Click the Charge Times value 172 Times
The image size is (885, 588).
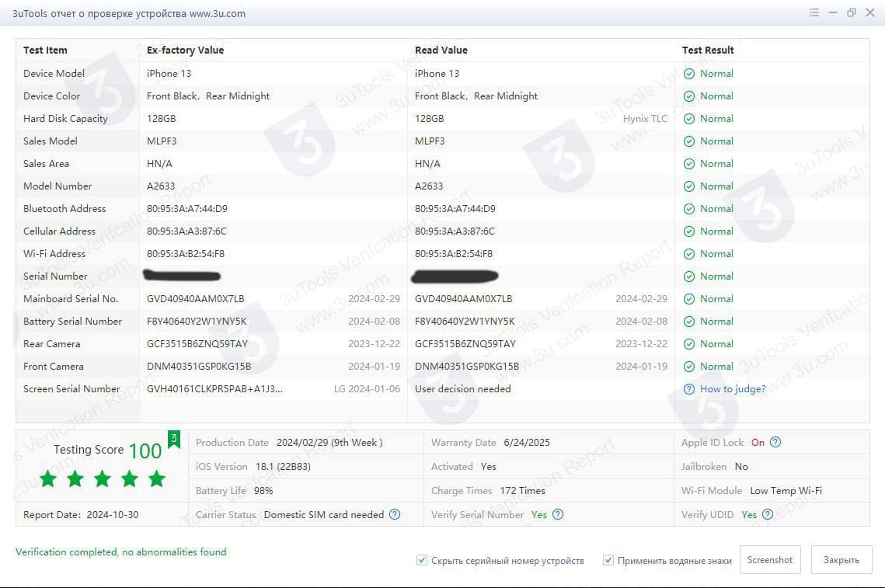coord(523,491)
